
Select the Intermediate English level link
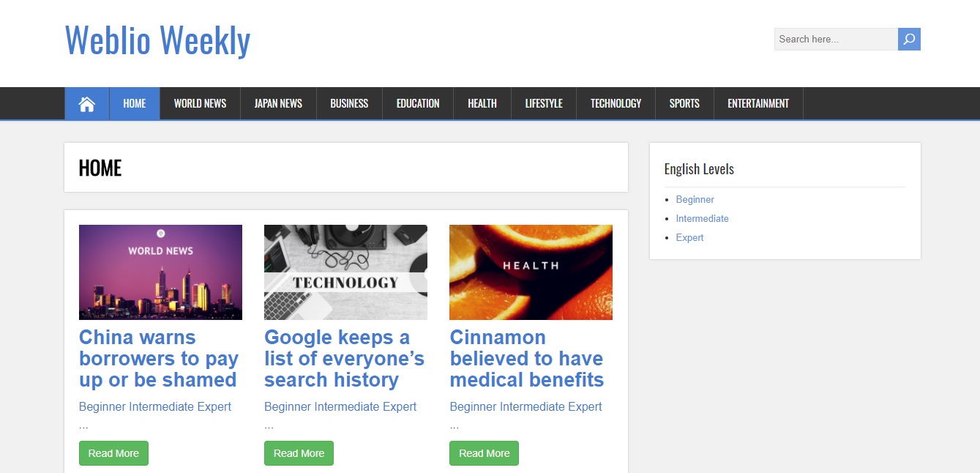(x=702, y=219)
